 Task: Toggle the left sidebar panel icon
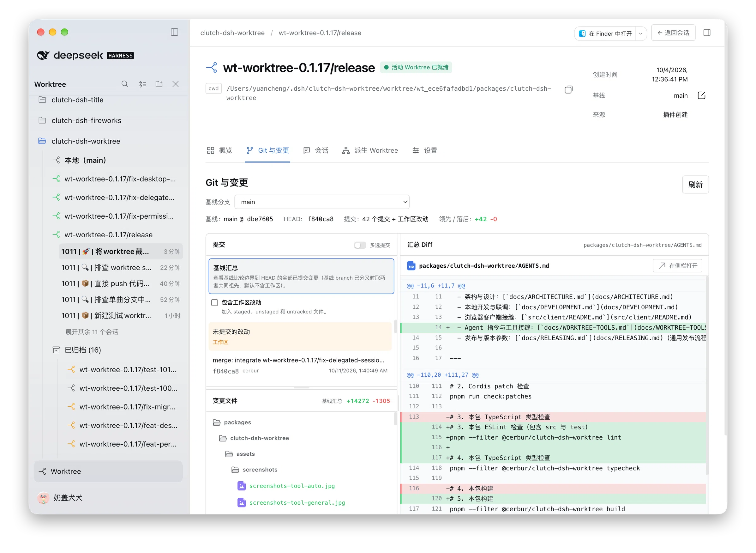(x=174, y=32)
